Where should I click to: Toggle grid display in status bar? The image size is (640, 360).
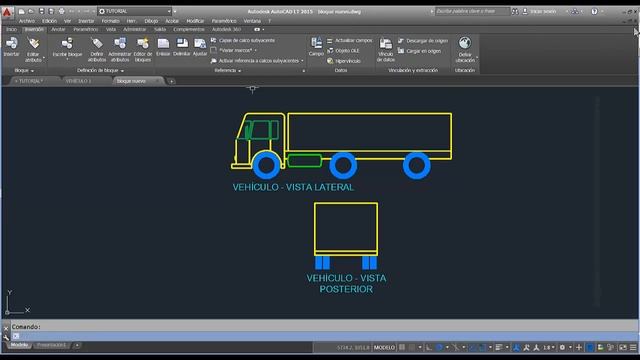coord(402,348)
